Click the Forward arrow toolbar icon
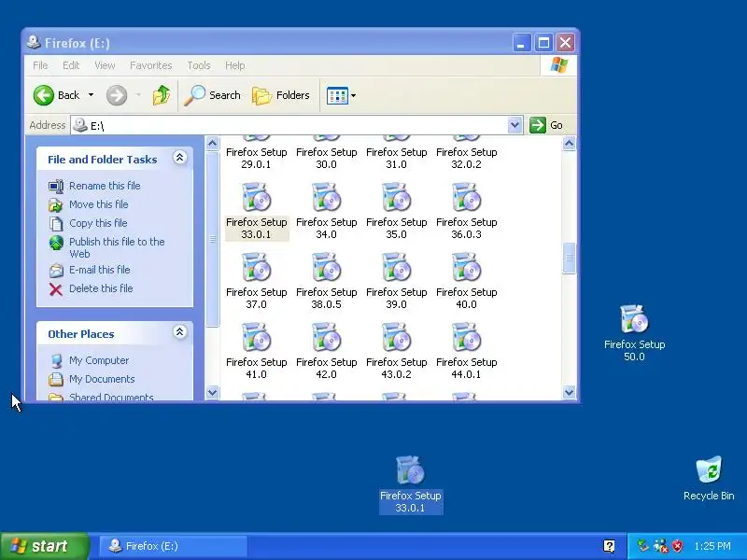This screenshot has width=747, height=560. 117,95
